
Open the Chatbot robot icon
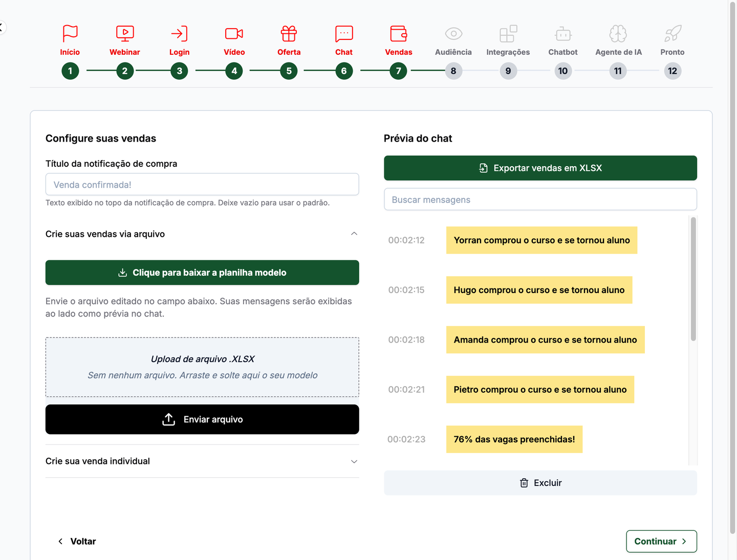(x=563, y=34)
